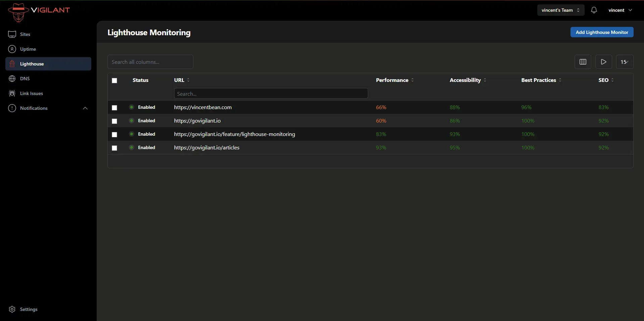
Task: Click the Status column header
Action: pos(140,80)
